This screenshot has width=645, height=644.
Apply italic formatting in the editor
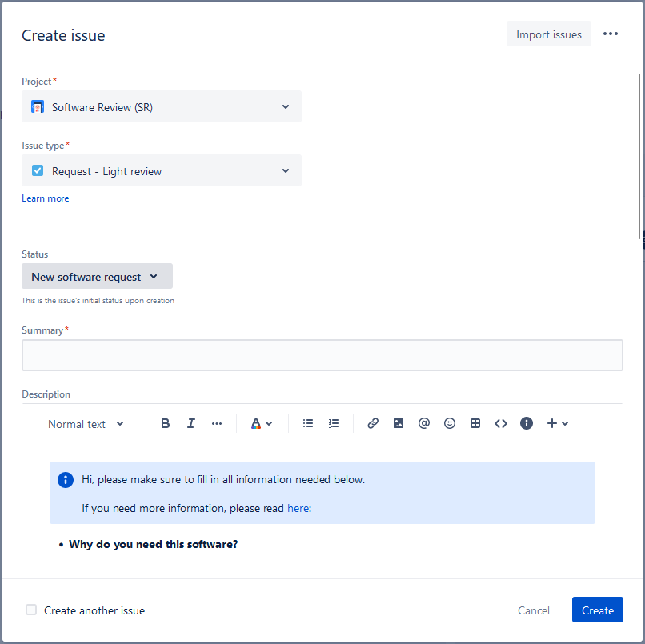point(191,423)
